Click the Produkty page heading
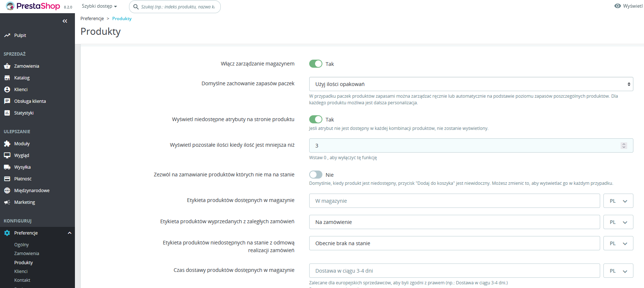Viewport: 644px width, 288px height. (x=101, y=32)
